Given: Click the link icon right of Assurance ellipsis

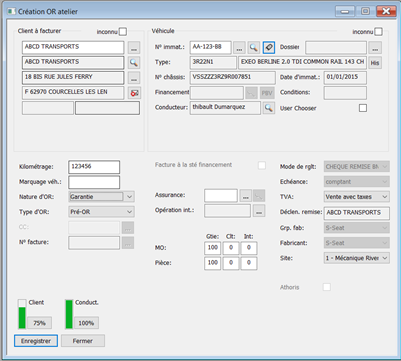Looking at the screenshot, I should click(259, 196).
